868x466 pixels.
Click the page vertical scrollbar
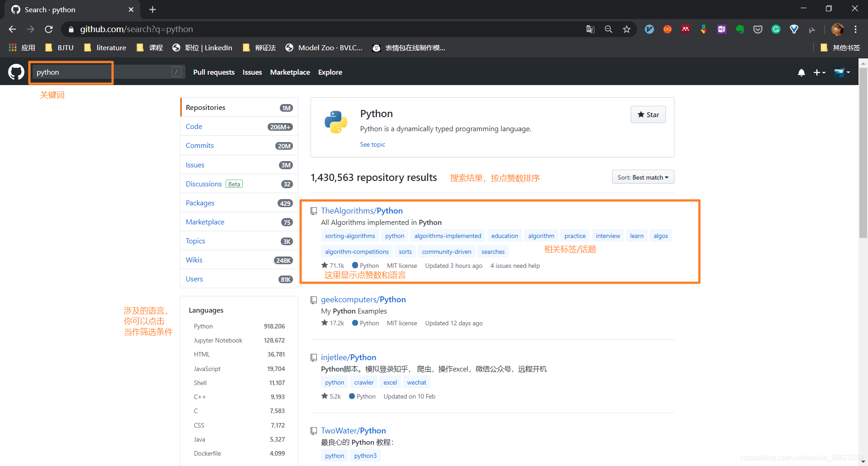coord(863,262)
